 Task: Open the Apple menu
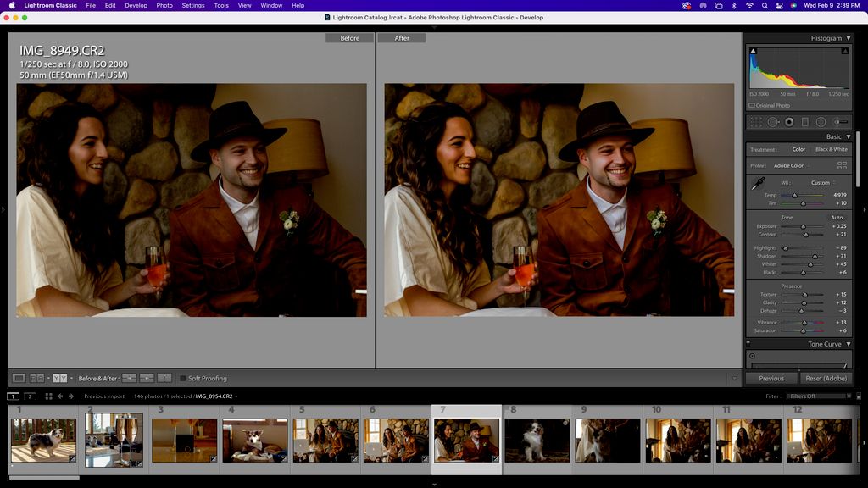(12, 6)
